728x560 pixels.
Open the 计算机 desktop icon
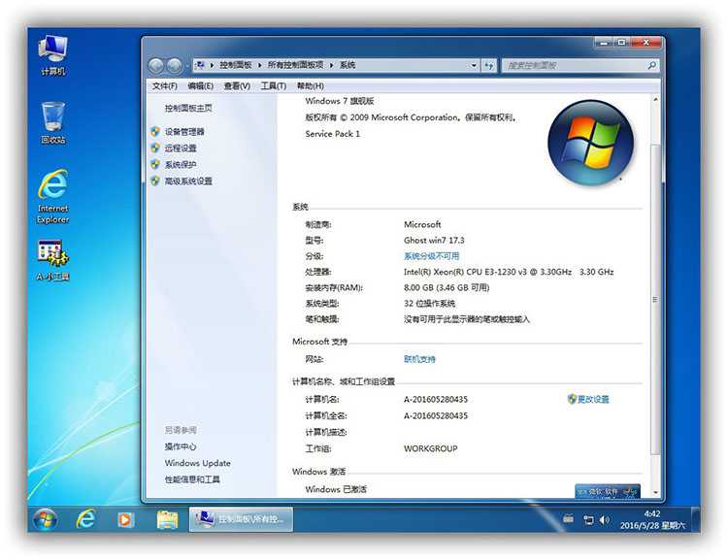click(x=52, y=54)
